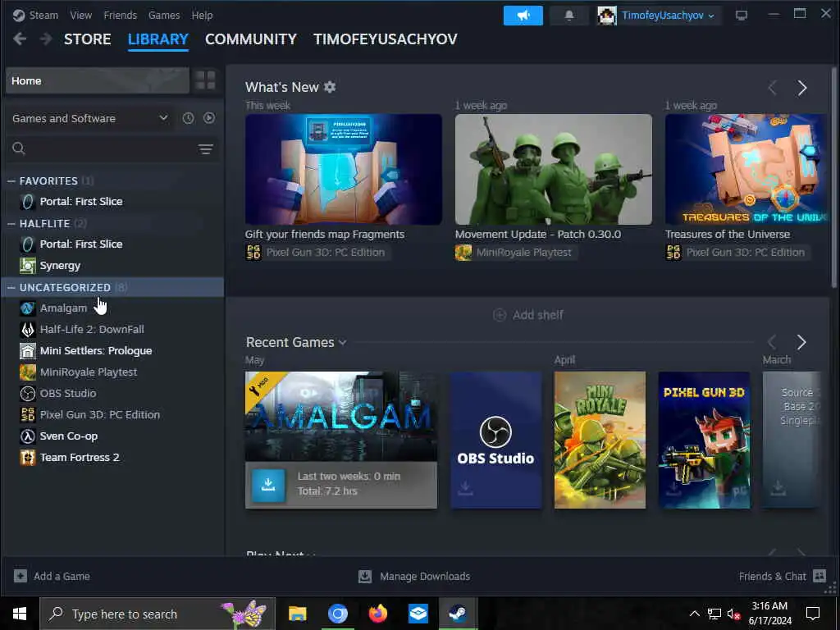Open the Help menu
Viewport: 840px width, 630px height.
coord(202,15)
